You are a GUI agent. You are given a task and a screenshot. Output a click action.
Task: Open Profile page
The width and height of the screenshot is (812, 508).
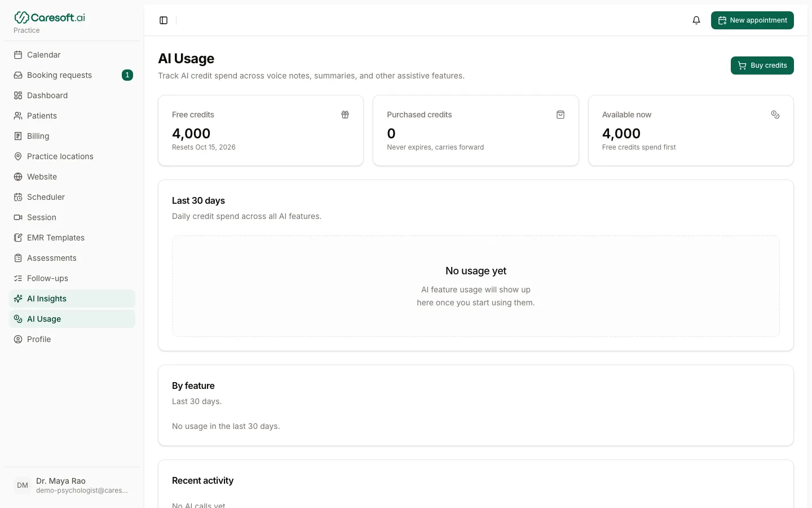click(72, 339)
